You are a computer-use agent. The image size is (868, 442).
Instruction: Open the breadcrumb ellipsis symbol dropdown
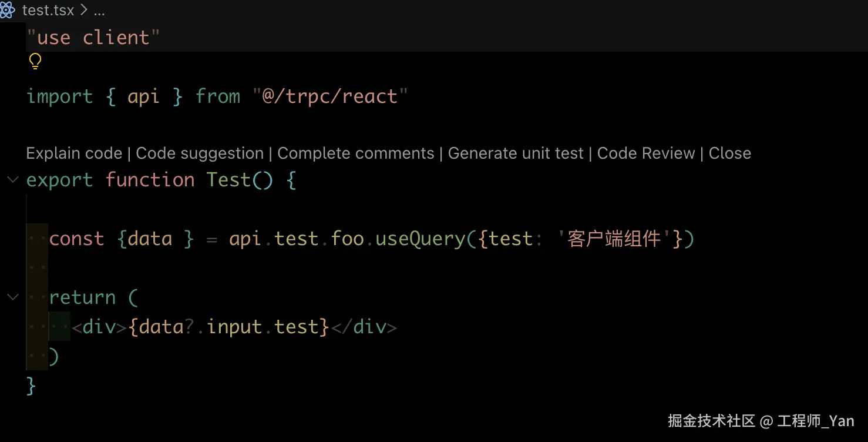pyautogui.click(x=99, y=10)
